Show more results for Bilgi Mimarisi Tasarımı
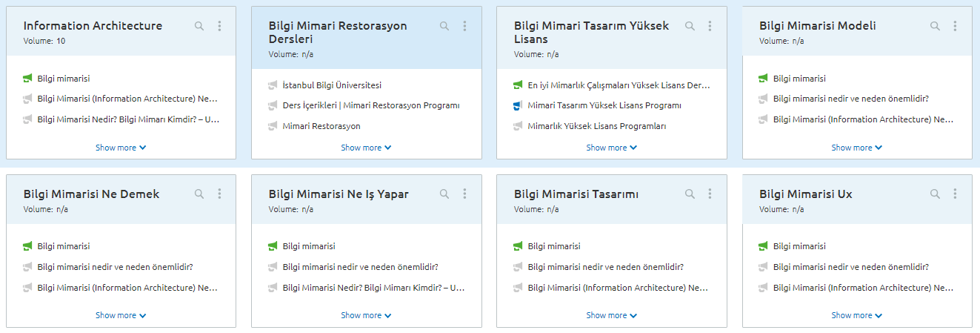The image size is (980, 333). [x=611, y=315]
